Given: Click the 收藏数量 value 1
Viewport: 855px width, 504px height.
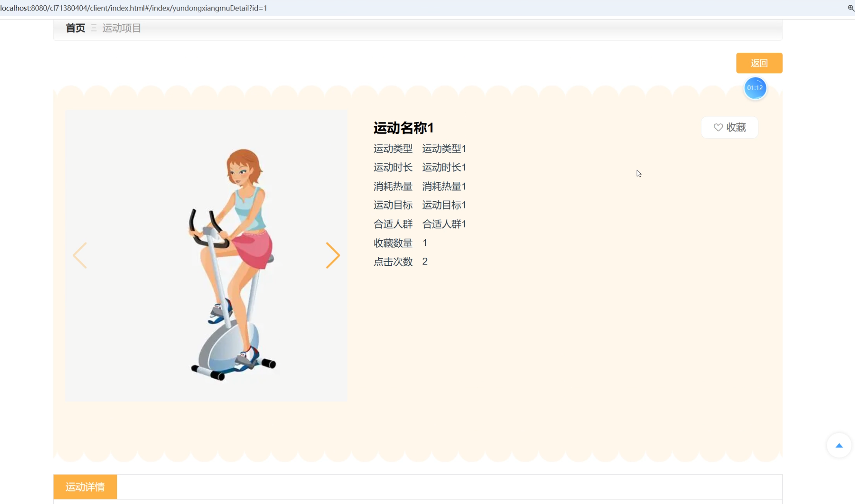Looking at the screenshot, I should (425, 243).
